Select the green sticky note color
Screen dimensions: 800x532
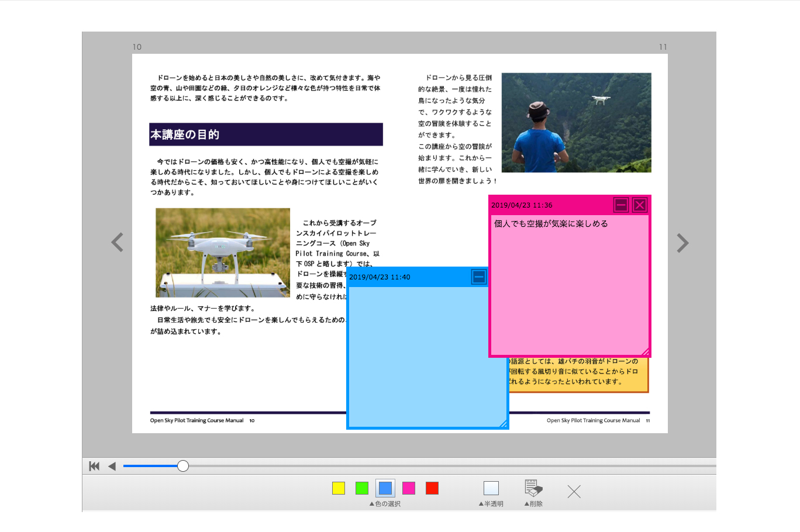(362, 488)
